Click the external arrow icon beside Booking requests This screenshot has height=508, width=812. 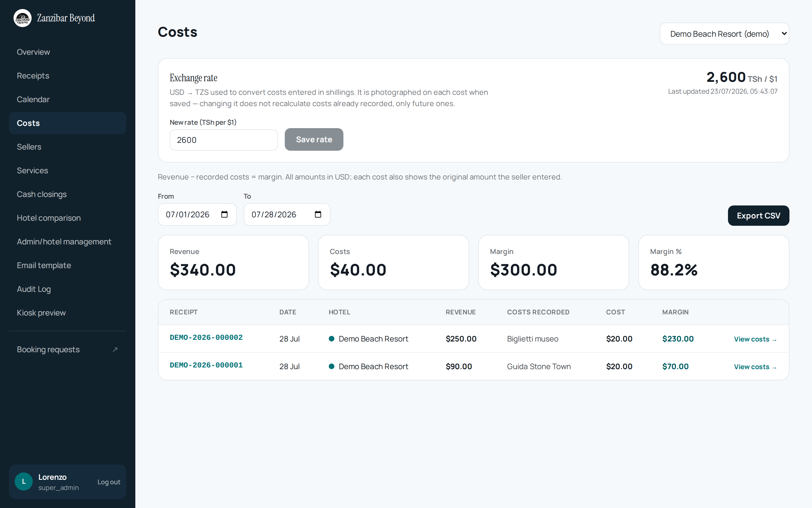(x=115, y=349)
